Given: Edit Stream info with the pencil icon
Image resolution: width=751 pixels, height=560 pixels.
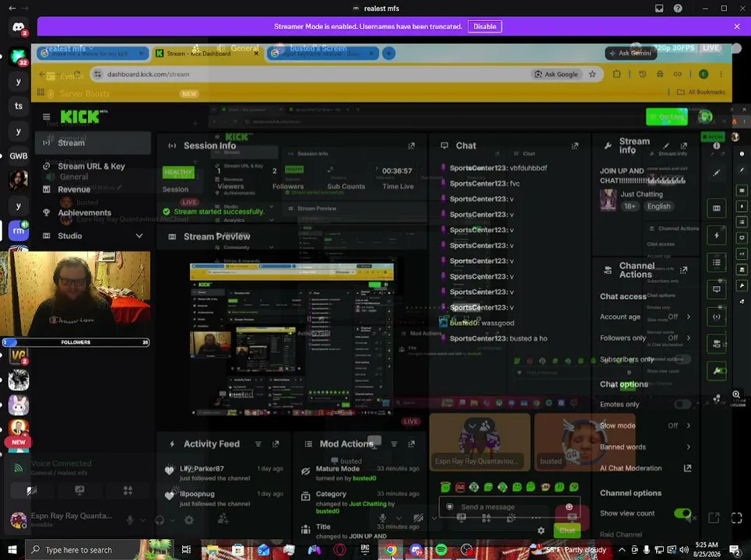Looking at the screenshot, I should coord(665,145).
